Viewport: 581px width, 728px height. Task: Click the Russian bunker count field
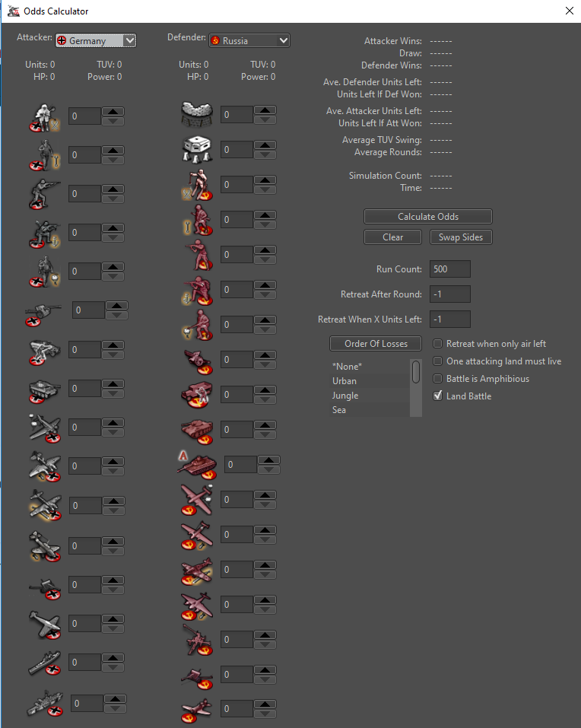(237, 150)
